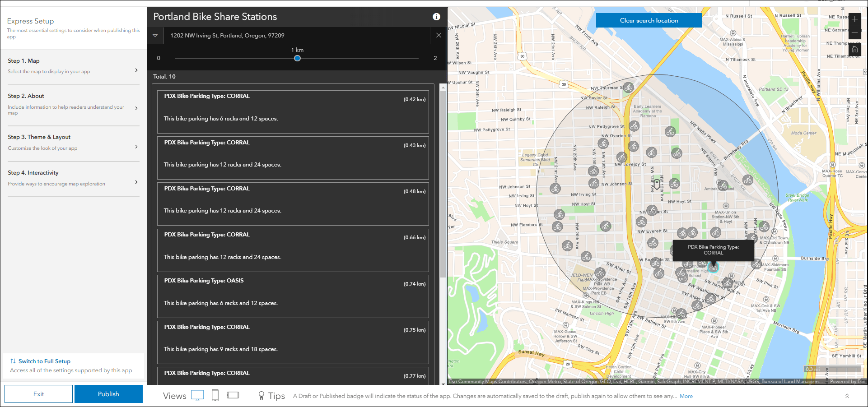
Task: Click the search address input field
Action: pos(297,35)
